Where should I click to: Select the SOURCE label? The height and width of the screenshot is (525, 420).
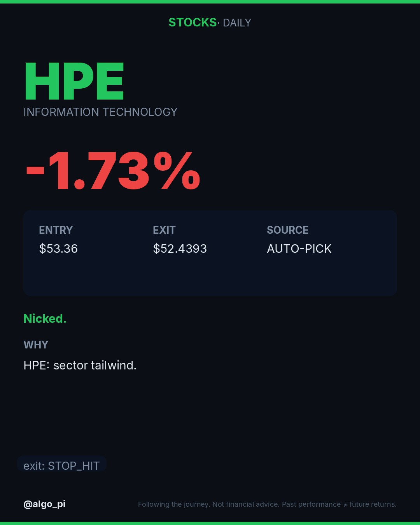click(x=287, y=230)
